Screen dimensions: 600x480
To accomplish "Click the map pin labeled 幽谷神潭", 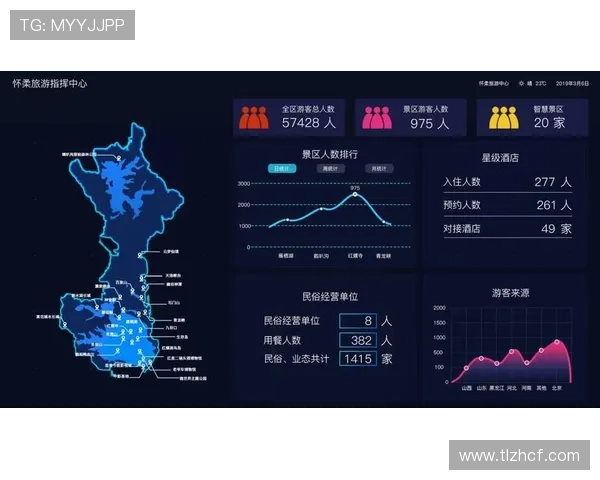I will click(143, 288).
